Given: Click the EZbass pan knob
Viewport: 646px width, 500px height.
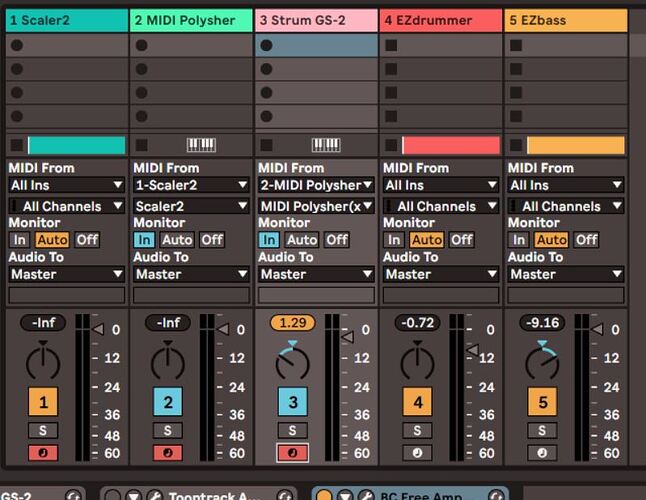Looking at the screenshot, I should [x=542, y=362].
